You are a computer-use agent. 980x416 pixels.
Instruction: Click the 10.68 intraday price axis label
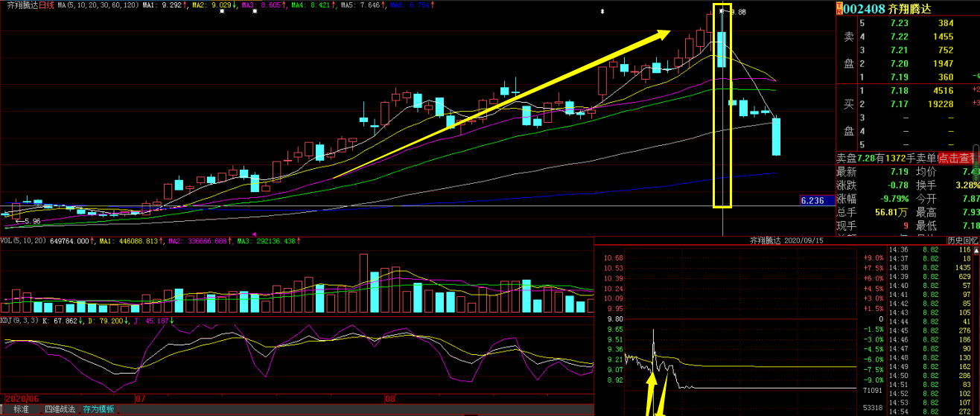(x=614, y=257)
